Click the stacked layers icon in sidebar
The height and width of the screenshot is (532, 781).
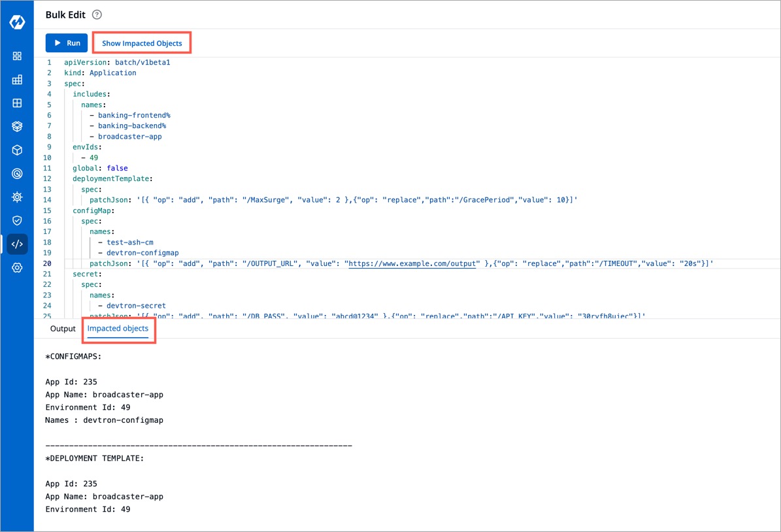click(x=17, y=127)
